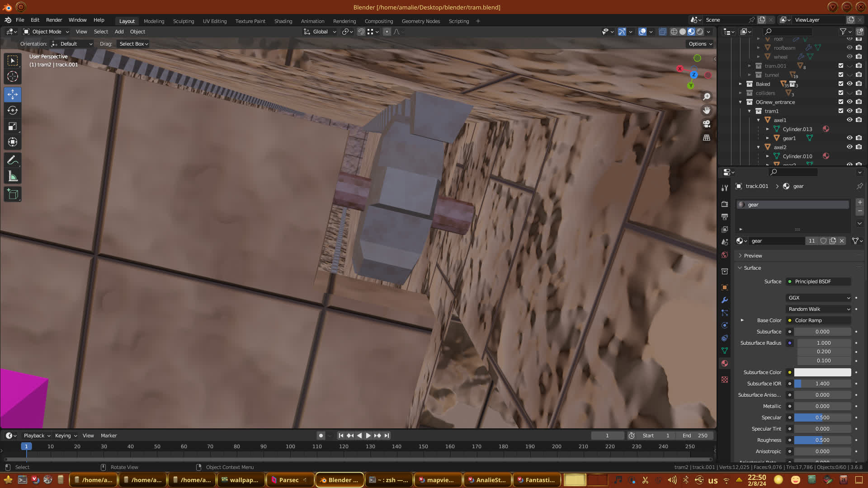The height and width of the screenshot is (488, 868).
Task: Hide the OGnew_entrance collection
Action: (849, 102)
